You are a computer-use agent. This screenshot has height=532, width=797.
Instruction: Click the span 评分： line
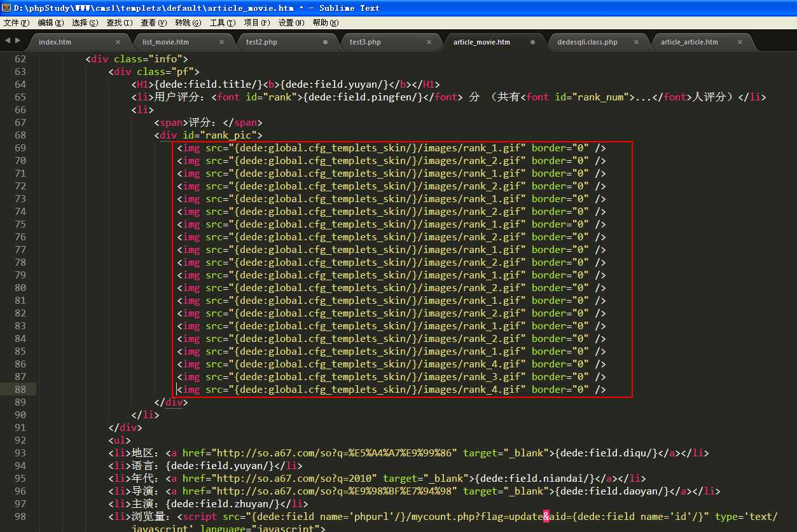click(x=208, y=123)
